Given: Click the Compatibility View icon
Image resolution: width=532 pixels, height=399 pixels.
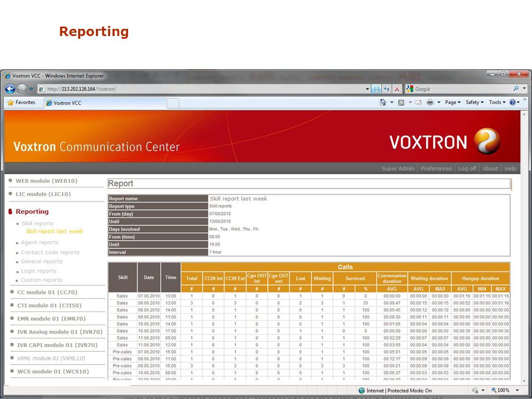Looking at the screenshot, I should [377, 89].
